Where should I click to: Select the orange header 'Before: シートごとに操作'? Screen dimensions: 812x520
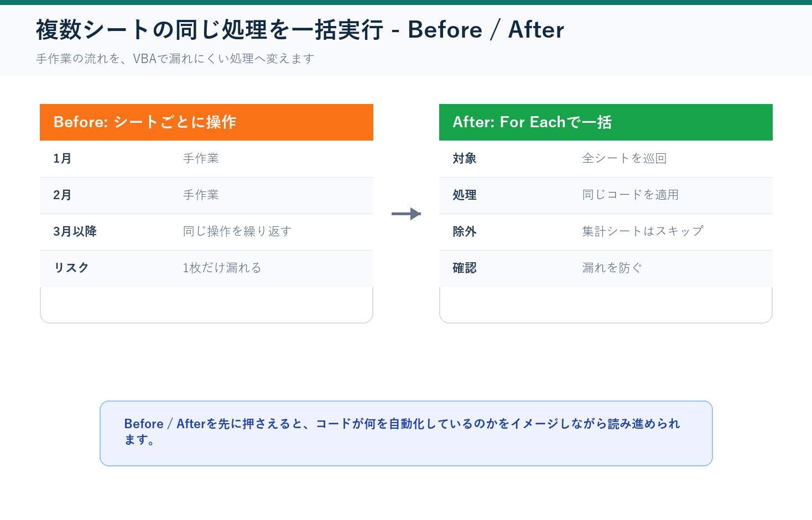pos(206,122)
